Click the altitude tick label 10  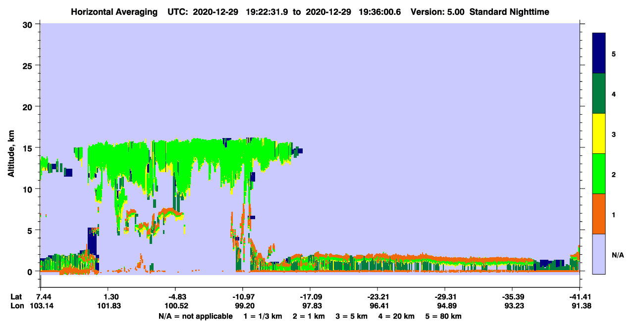click(x=29, y=189)
